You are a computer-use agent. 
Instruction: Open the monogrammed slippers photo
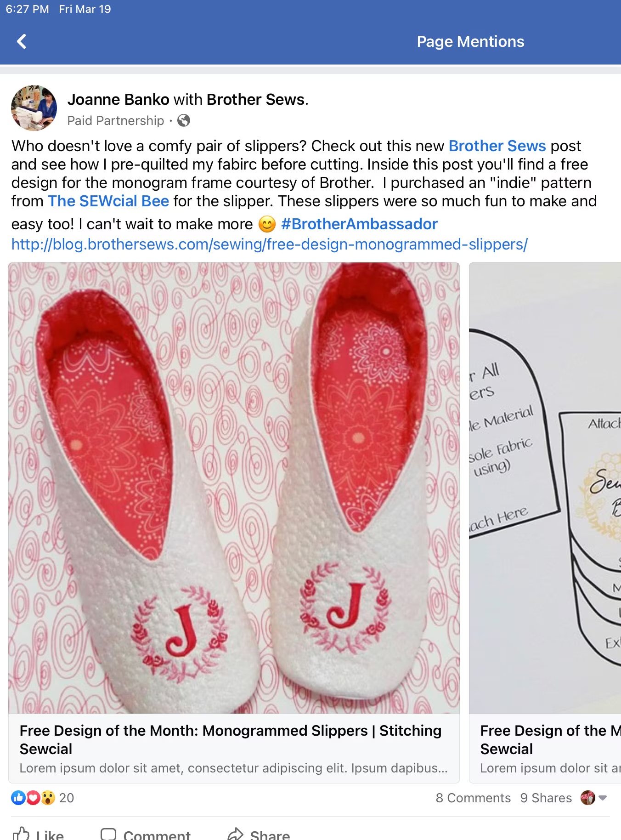click(x=234, y=488)
